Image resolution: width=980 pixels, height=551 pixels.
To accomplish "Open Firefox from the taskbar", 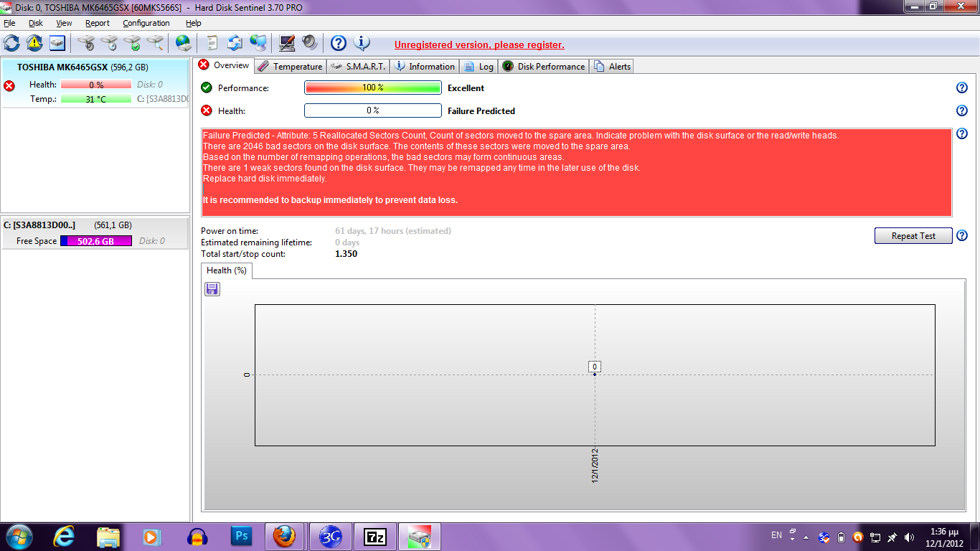I will pyautogui.click(x=285, y=536).
